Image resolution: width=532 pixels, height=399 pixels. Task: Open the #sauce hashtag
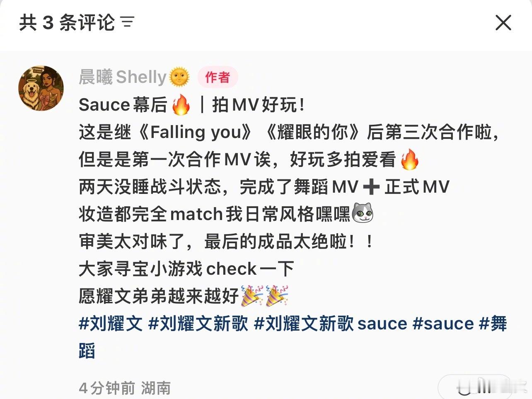coord(443,323)
